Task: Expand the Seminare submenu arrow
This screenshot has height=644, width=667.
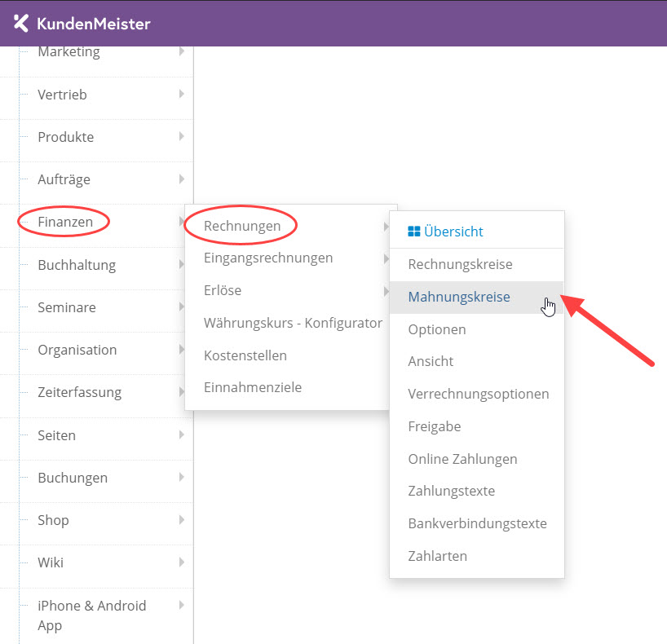Action: (x=182, y=307)
